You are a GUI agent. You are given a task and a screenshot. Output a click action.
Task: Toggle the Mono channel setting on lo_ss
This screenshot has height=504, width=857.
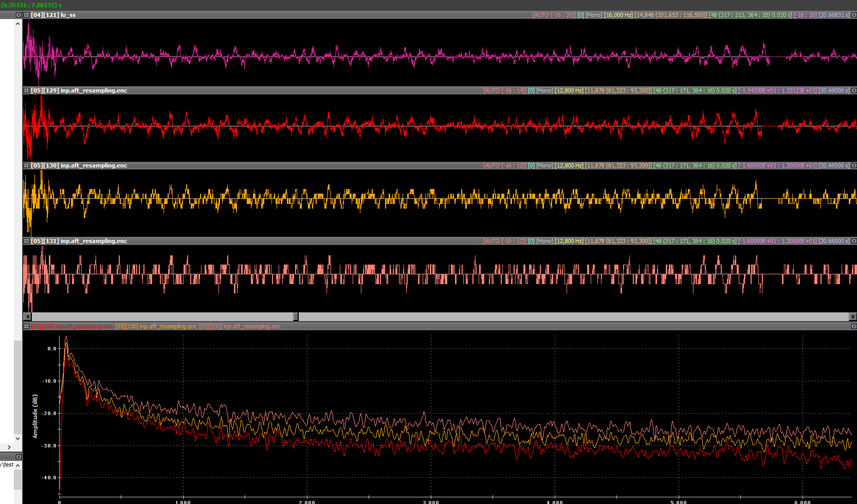594,15
